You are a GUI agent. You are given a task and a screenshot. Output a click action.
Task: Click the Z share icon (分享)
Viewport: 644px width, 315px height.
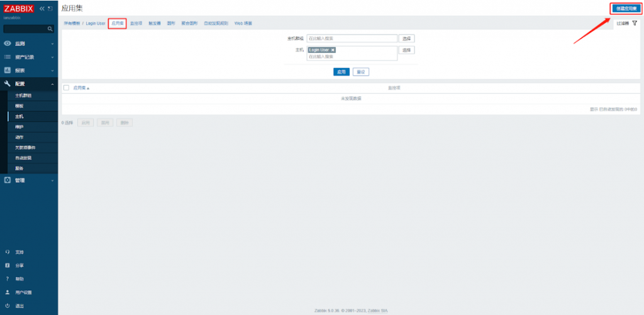click(x=8, y=265)
